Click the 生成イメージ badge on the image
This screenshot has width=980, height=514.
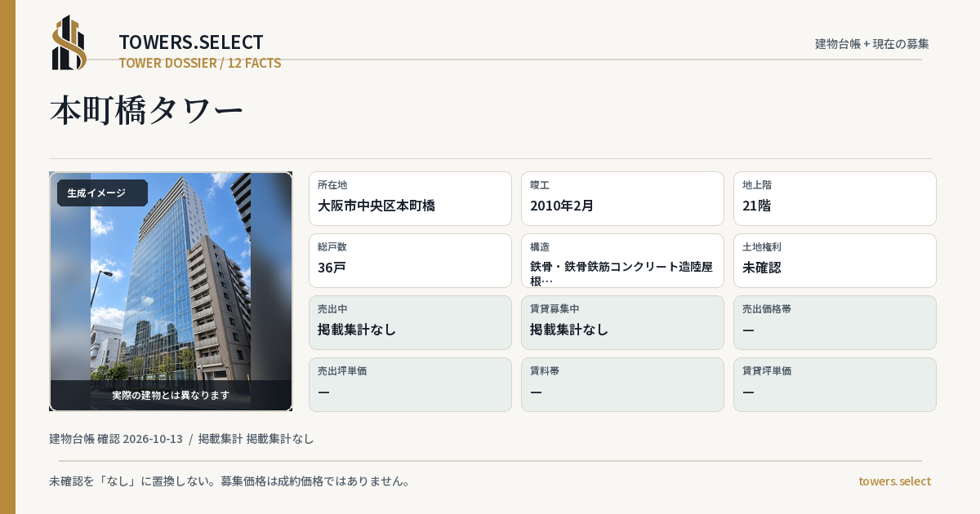click(x=102, y=193)
